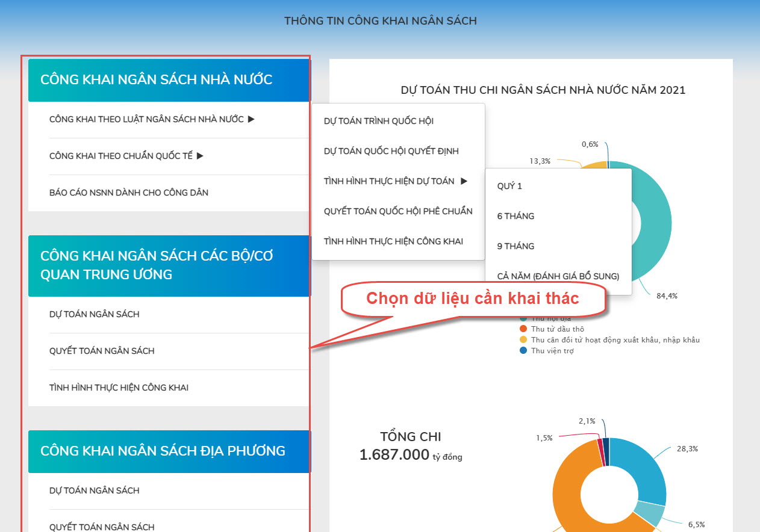The width and height of the screenshot is (760, 532).
Task: Expand CÔNG KHAI THEO CHUẨN QUỐC TẾ arrow
Action: [200, 156]
